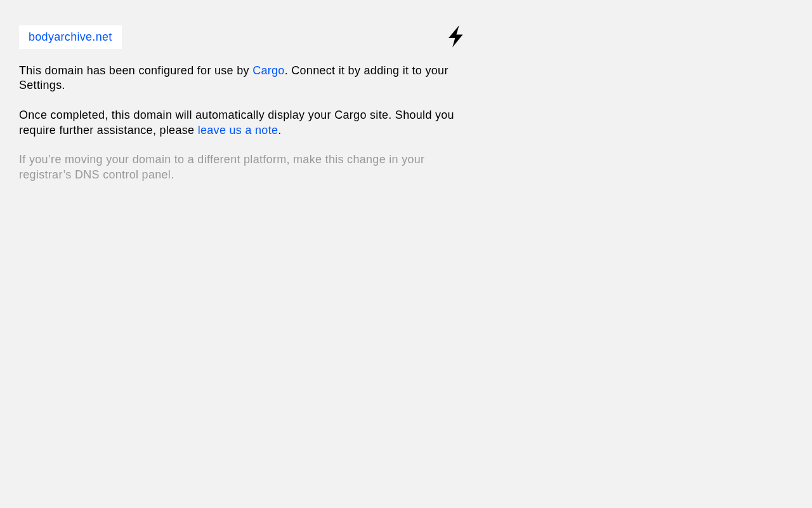Click the Cargo lightning bolt icon
812x508 pixels.
[x=455, y=36]
